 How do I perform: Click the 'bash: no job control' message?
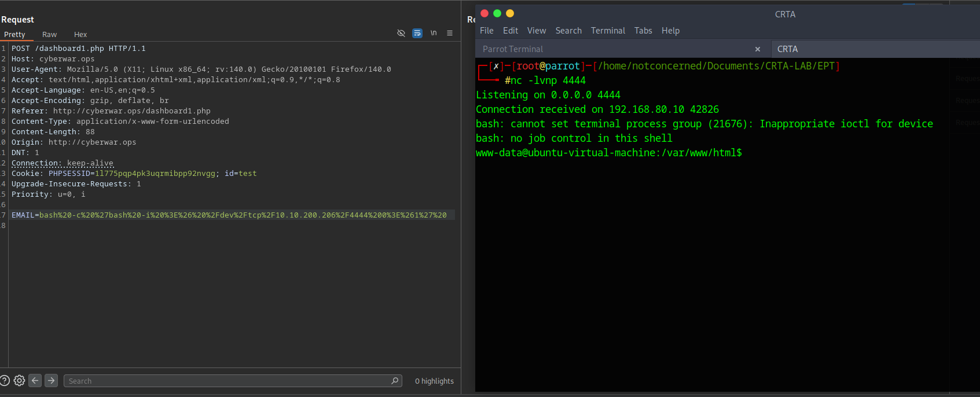[574, 138]
